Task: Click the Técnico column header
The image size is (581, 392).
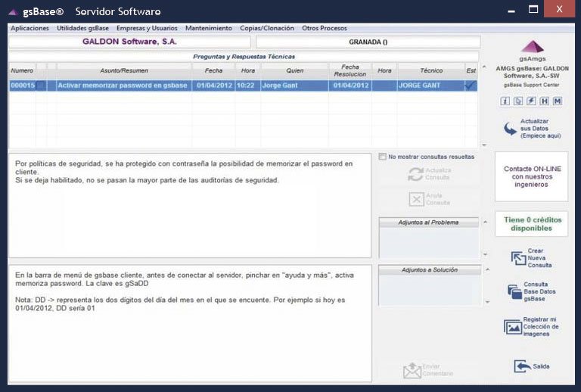Action: [x=431, y=70]
